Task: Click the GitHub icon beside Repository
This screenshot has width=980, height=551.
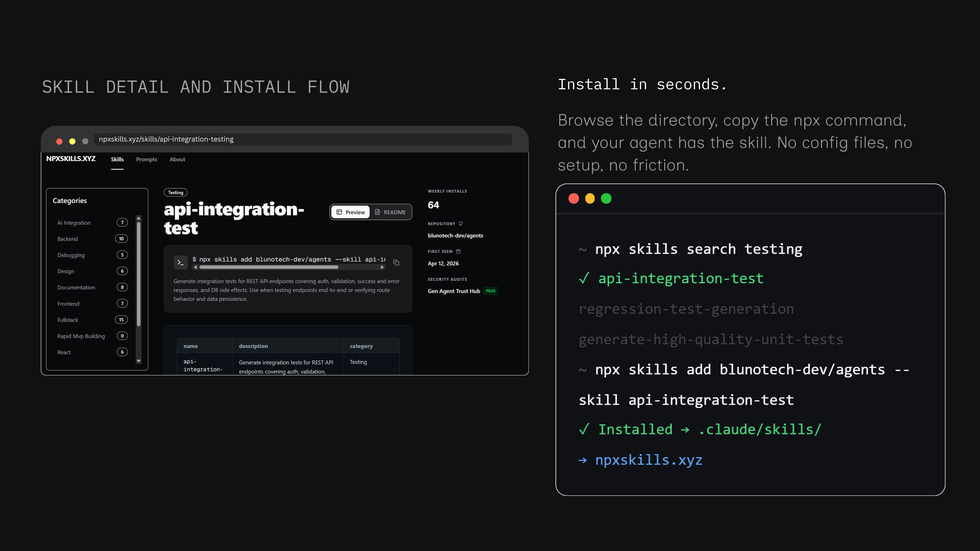Action: (x=461, y=224)
